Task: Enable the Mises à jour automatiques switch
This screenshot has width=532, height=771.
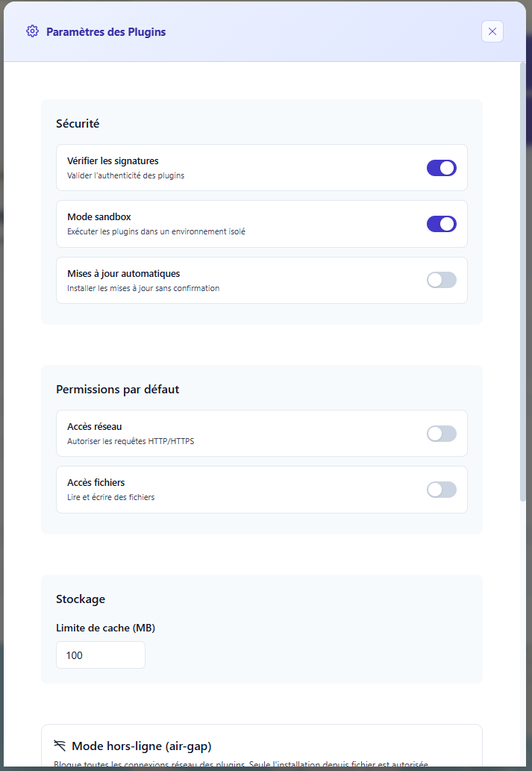Action: pos(441,280)
